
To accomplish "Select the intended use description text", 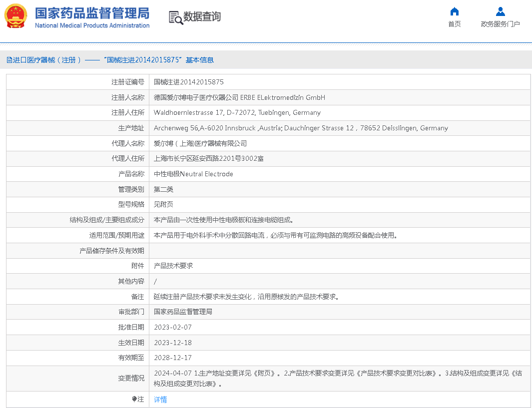I will click(276, 235).
